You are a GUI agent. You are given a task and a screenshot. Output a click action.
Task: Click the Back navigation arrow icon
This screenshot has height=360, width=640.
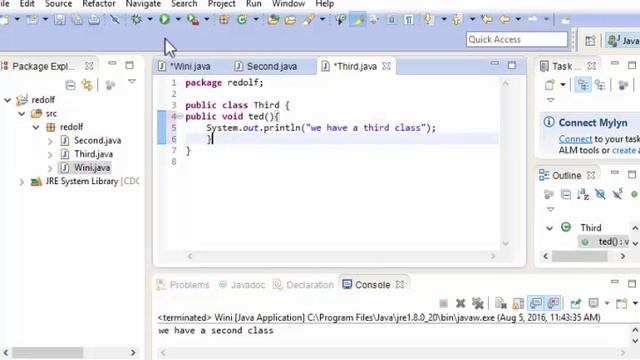(504, 19)
